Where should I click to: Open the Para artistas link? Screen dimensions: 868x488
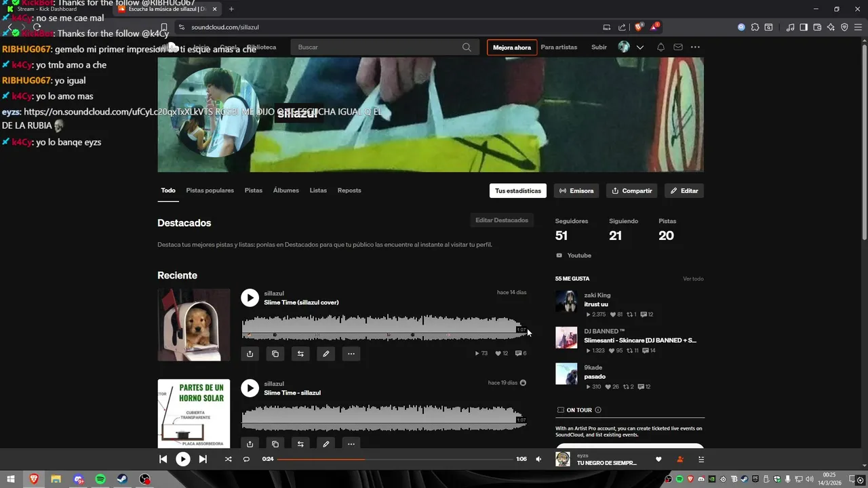(x=559, y=47)
